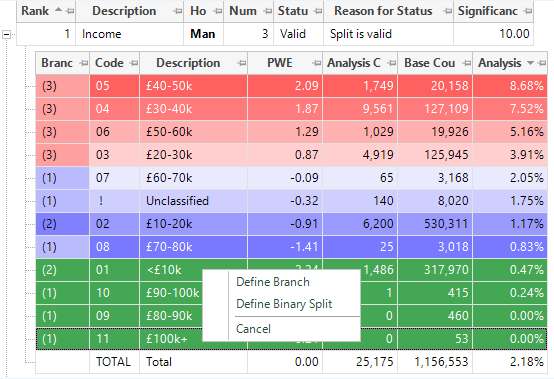Sort by the Status column header
Viewport: 554px width, 379px height.
[293, 11]
